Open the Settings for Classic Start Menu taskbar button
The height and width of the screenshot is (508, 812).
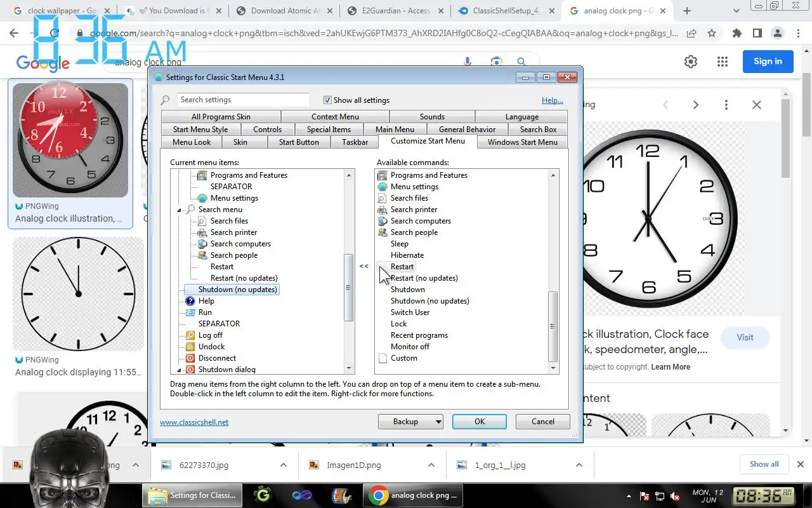pyautogui.click(x=192, y=495)
